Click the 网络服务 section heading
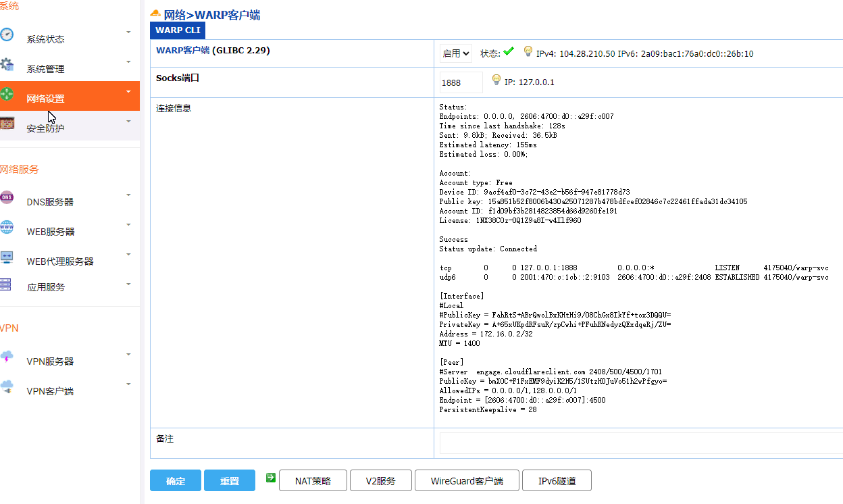843x504 pixels. (20, 169)
